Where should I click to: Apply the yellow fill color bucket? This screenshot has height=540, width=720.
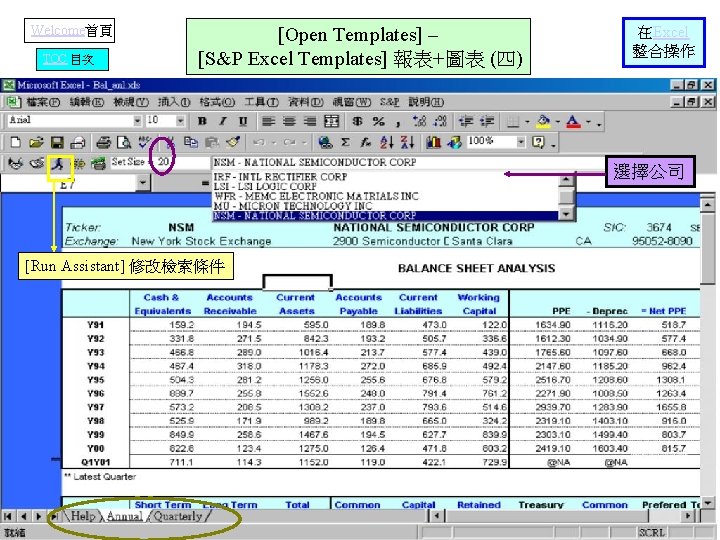(x=544, y=122)
